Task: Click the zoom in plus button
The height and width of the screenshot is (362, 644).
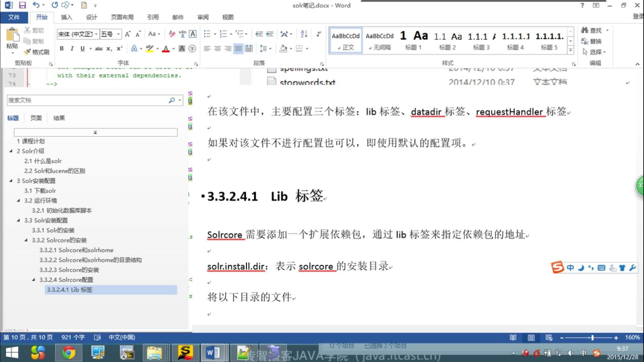Action: click(616, 338)
